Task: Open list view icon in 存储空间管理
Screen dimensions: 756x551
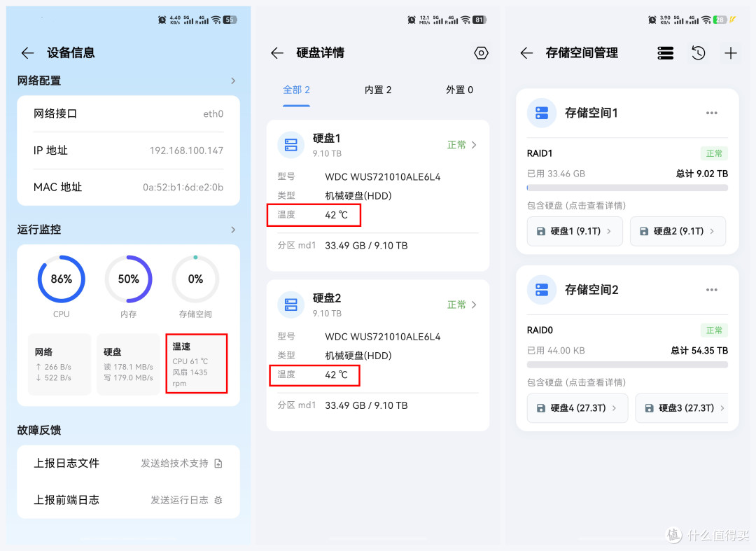Action: pos(666,53)
